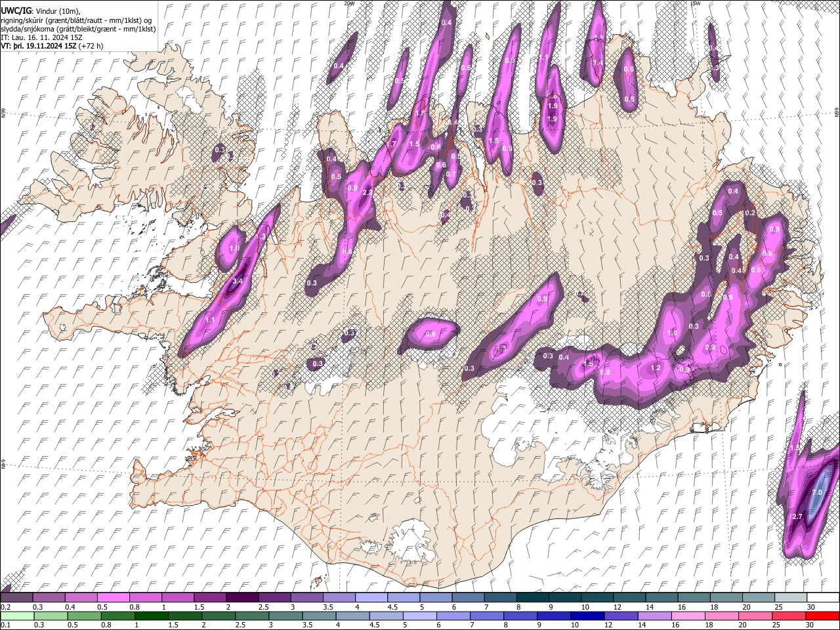The height and width of the screenshot is (630, 840).
Task: Click the 2.7 precipitation value offshore southeast
Action: coord(798,517)
